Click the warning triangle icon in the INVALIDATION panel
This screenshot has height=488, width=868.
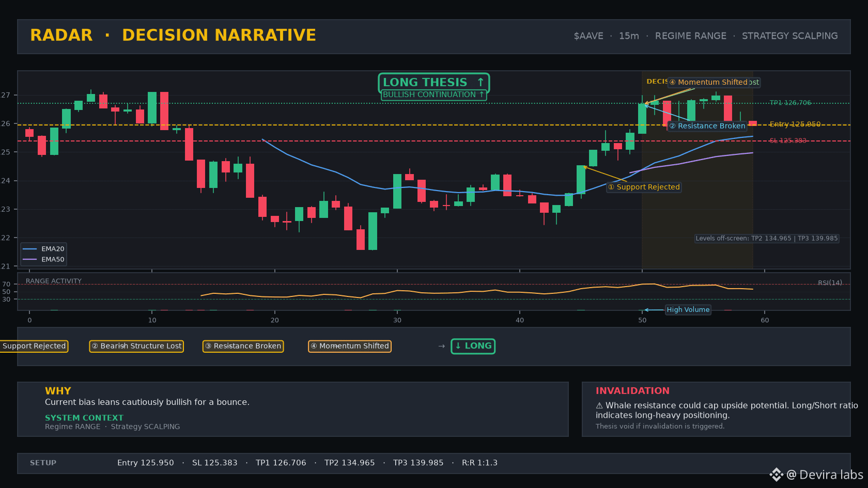coord(599,406)
